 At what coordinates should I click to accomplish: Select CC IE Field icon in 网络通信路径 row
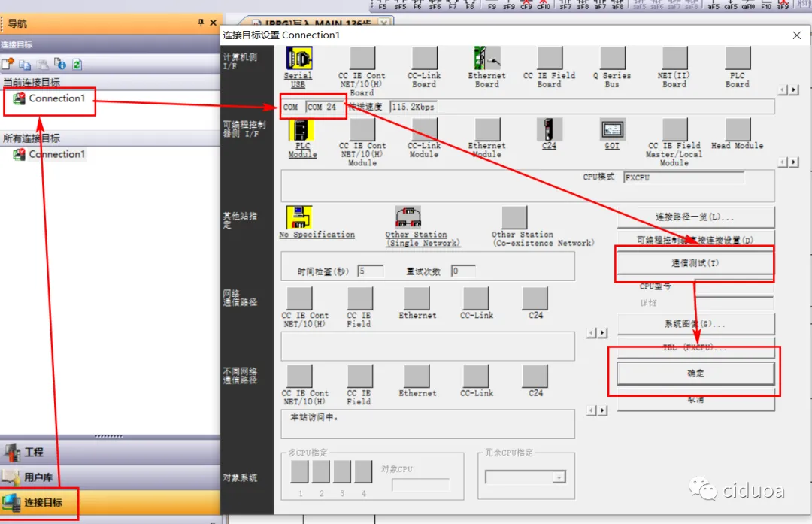(x=360, y=298)
